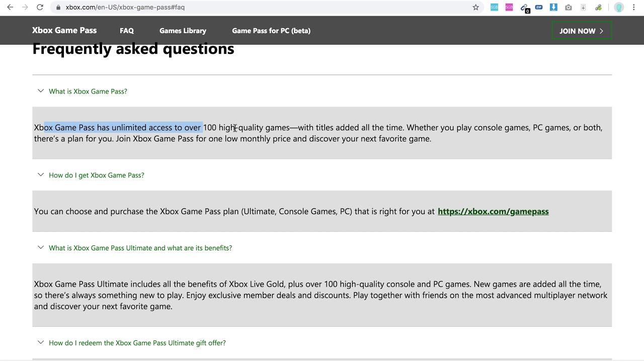Open the pink SGB extension
Viewport: 644px width, 362px height.
(509, 7)
